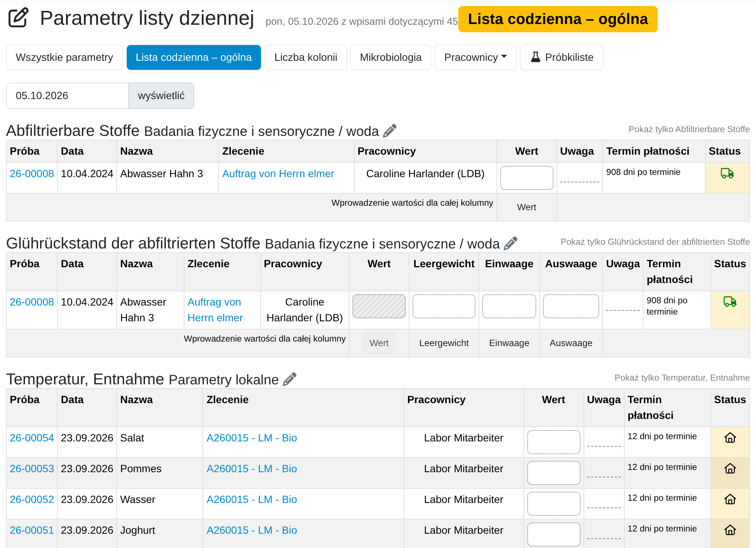This screenshot has width=756, height=548.
Task: Click the column-wide Wert field under Abfiltrierbare Stoffe
Action: click(x=526, y=207)
